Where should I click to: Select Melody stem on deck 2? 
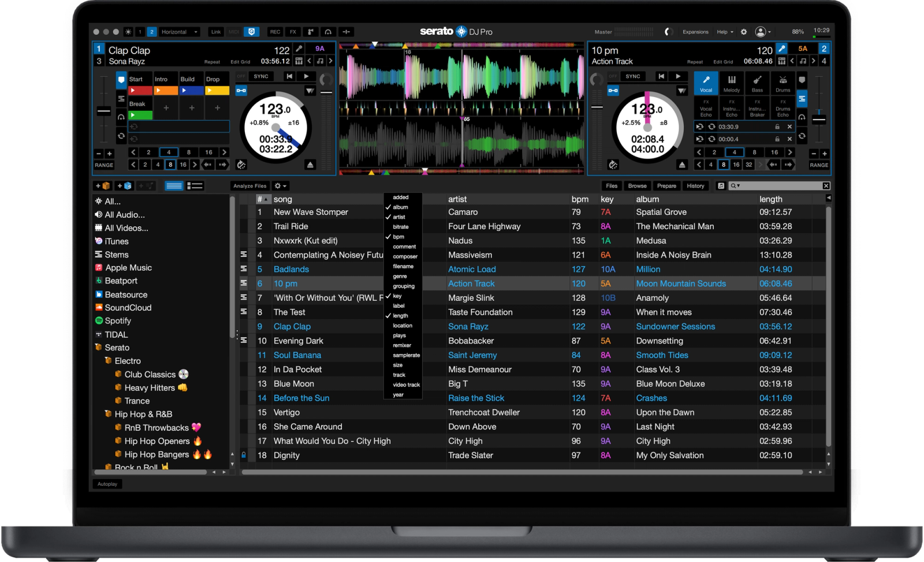tap(732, 83)
